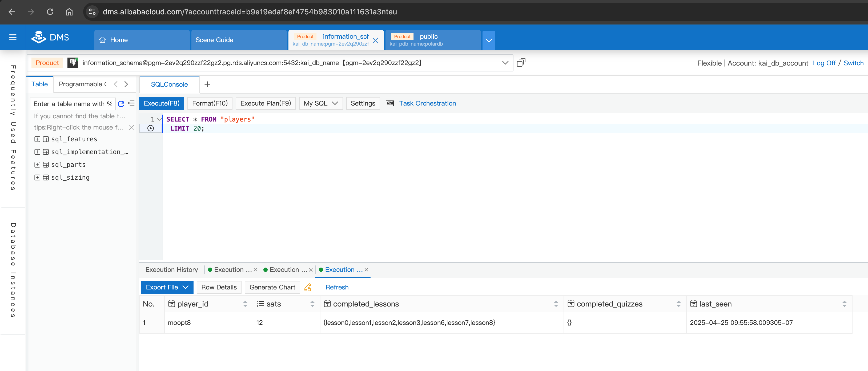
Task: Add a new SQL console tab
Action: pyautogui.click(x=207, y=84)
